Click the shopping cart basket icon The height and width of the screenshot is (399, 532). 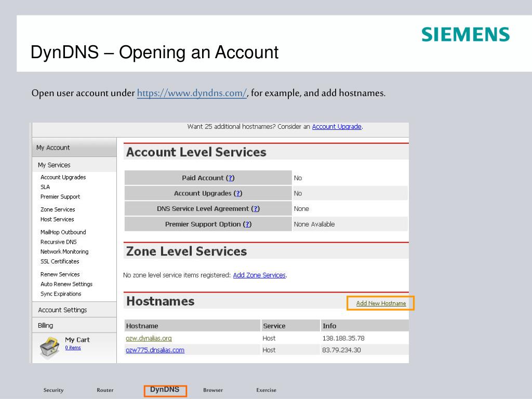coord(50,348)
